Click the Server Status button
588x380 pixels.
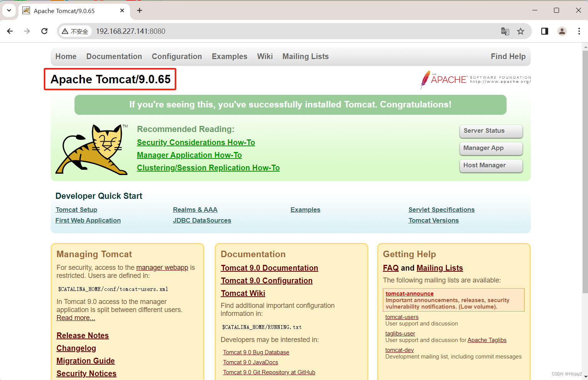pos(491,131)
